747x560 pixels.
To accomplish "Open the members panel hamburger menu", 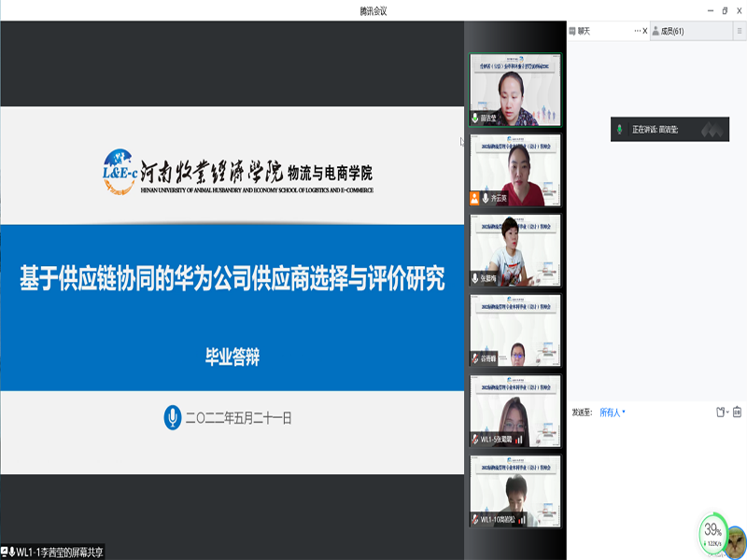I will coord(738,31).
